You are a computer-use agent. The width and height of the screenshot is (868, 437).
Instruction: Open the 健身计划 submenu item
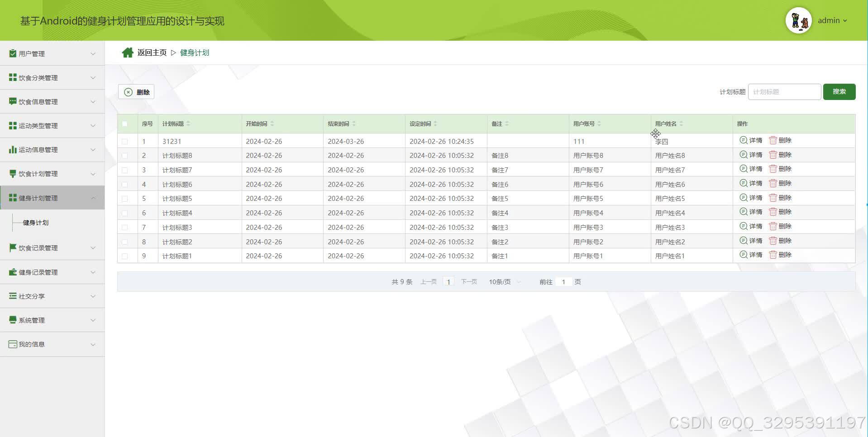pos(36,223)
